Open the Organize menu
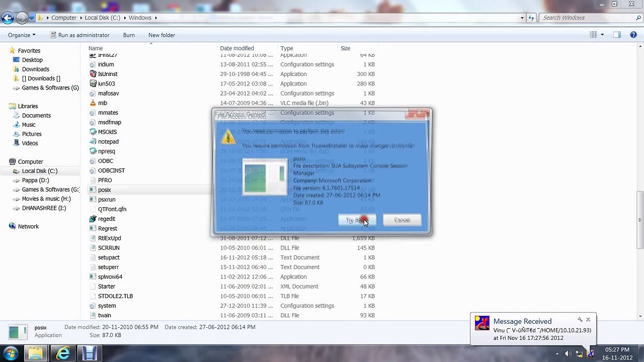This screenshot has width=644, height=362. click(x=22, y=35)
